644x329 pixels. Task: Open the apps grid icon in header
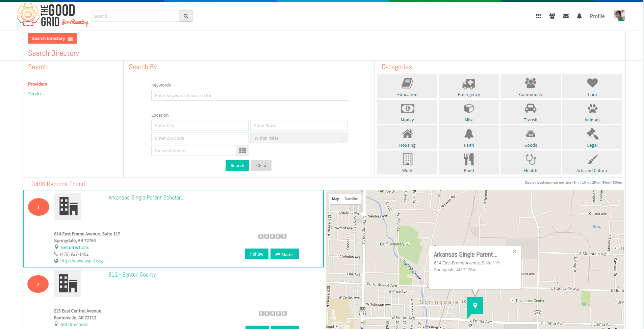point(539,16)
